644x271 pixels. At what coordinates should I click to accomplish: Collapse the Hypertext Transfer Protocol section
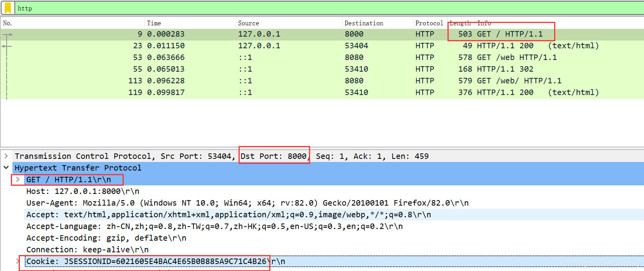pos(6,168)
